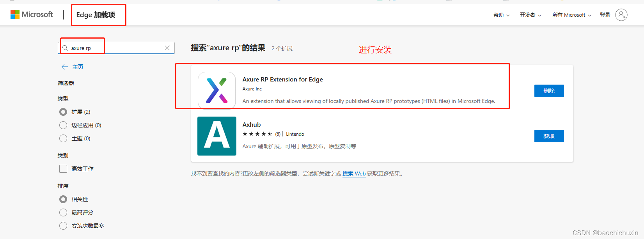Select the 扩展 (2) radio option
644x239 pixels.
(63, 112)
